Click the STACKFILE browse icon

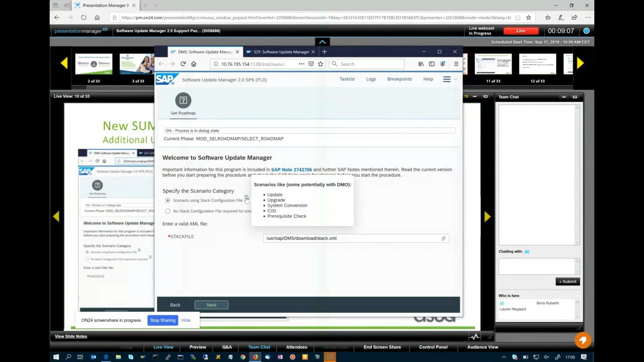tap(443, 238)
